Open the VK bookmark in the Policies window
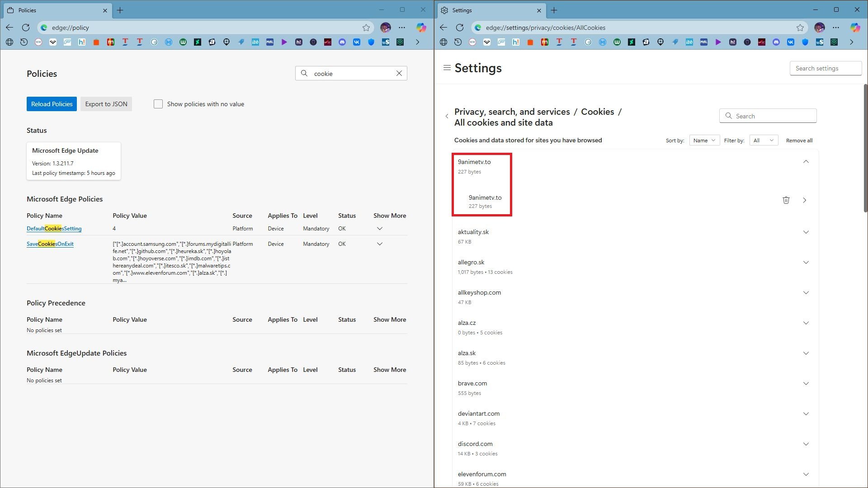 pos(357,42)
